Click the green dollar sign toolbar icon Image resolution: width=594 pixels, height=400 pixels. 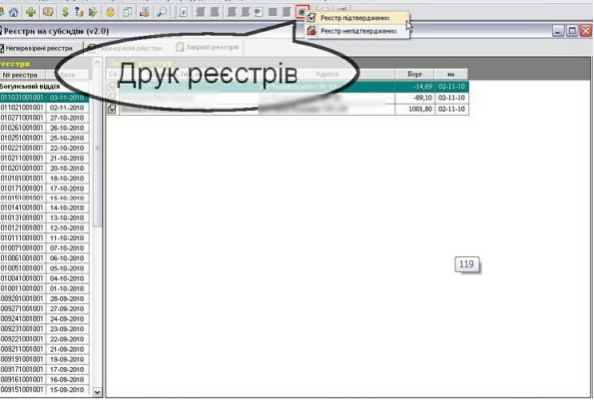click(65, 12)
